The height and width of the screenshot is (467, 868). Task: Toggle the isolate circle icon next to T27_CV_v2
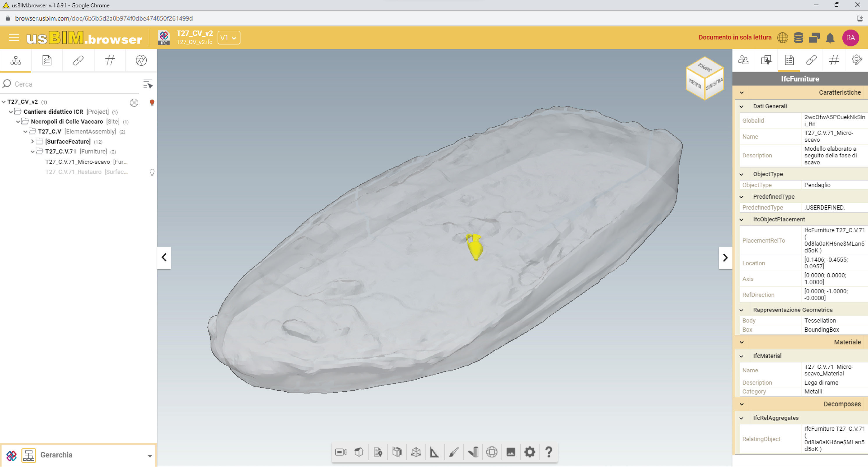pyautogui.click(x=134, y=102)
